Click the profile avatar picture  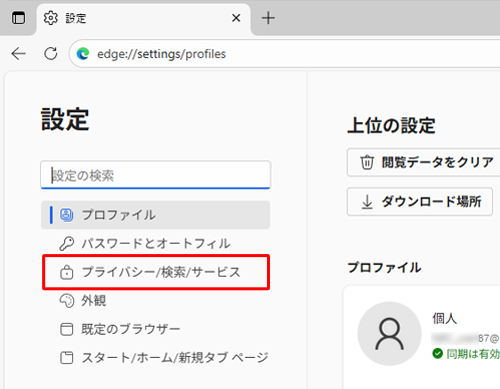click(389, 334)
